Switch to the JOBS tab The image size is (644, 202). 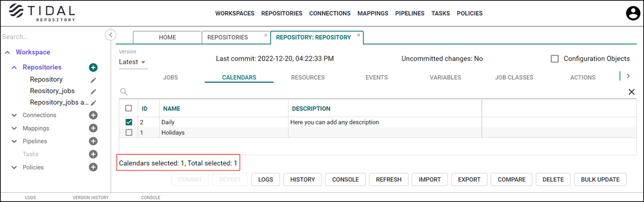click(x=170, y=78)
